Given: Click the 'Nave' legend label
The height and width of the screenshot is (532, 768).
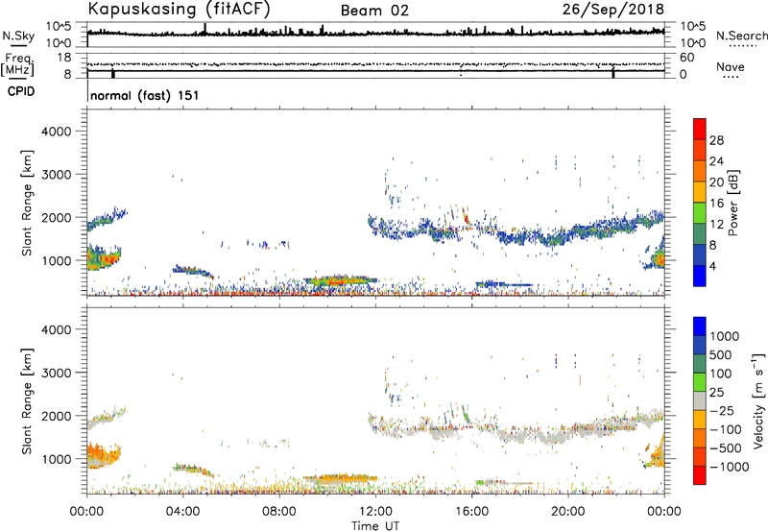Looking at the screenshot, I should (x=731, y=66).
